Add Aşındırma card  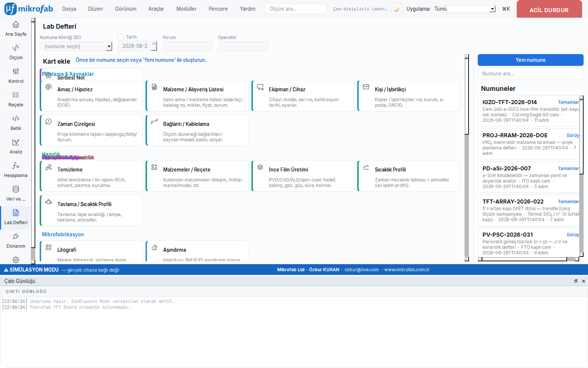(197, 251)
